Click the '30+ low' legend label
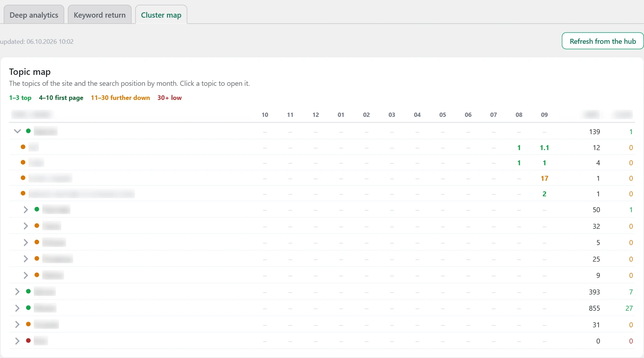 tap(169, 98)
